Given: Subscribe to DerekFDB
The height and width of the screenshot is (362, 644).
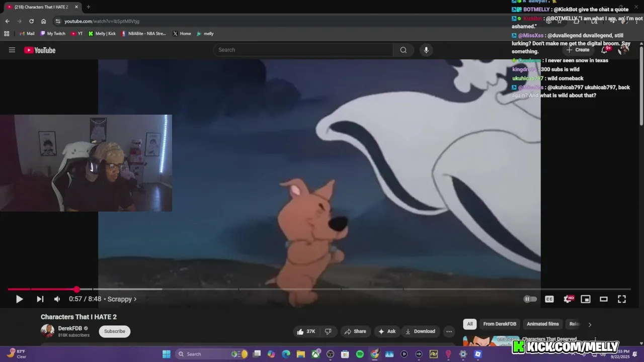Looking at the screenshot, I should 115,331.
